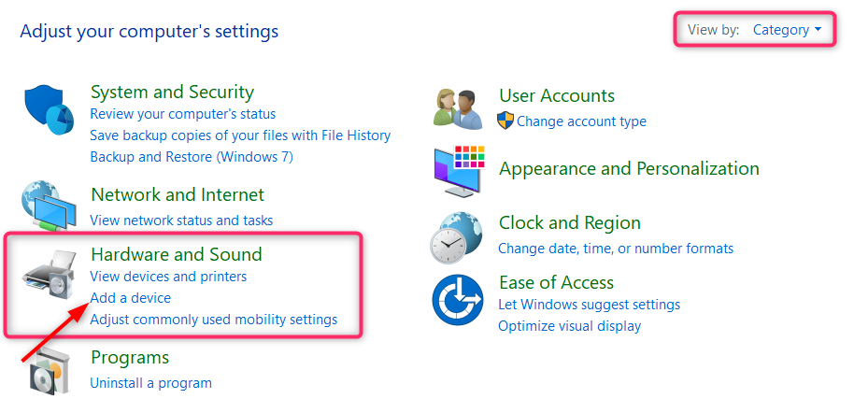Click the User Accounts people icon

[x=455, y=108]
